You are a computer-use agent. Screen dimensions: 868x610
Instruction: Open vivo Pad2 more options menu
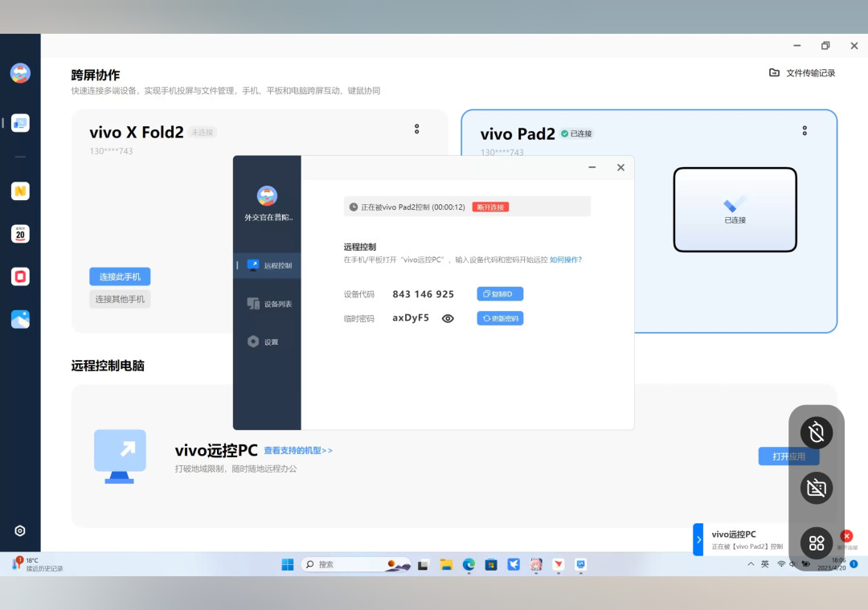click(x=805, y=131)
